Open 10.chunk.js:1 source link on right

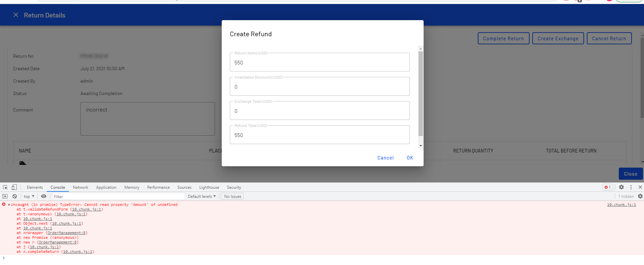(x=621, y=205)
